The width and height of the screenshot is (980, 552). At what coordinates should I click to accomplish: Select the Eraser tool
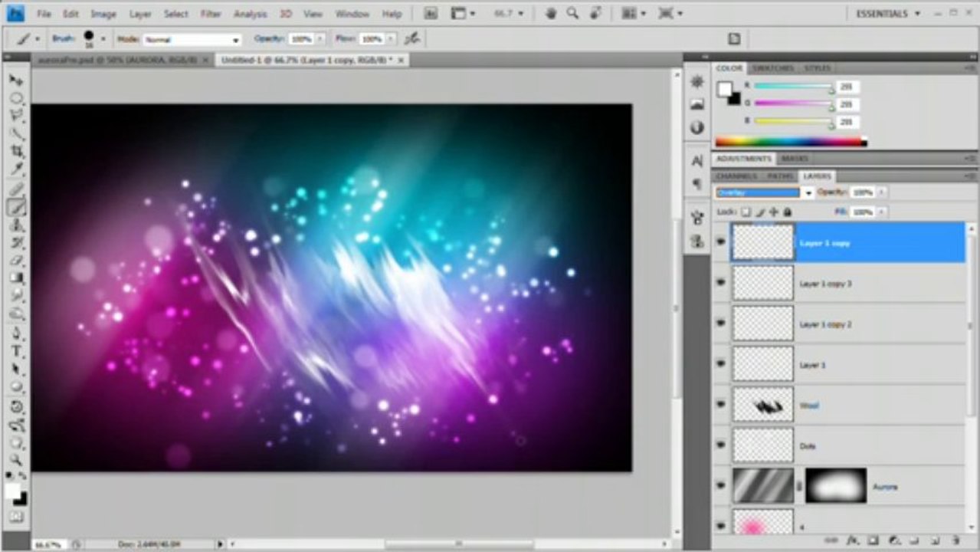click(x=16, y=261)
